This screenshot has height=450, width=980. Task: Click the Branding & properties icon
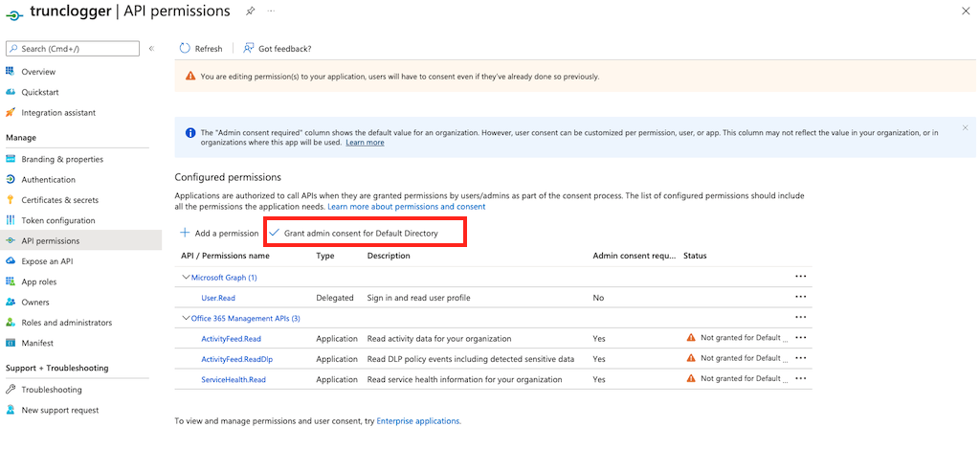[10, 159]
